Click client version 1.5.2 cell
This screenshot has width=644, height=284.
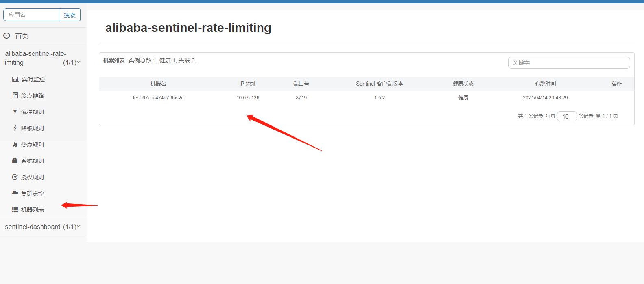(x=380, y=98)
